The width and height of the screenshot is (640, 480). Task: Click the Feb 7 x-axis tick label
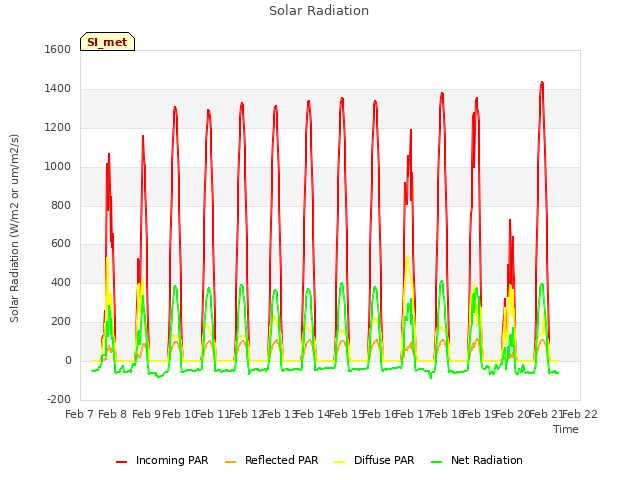pos(79,414)
